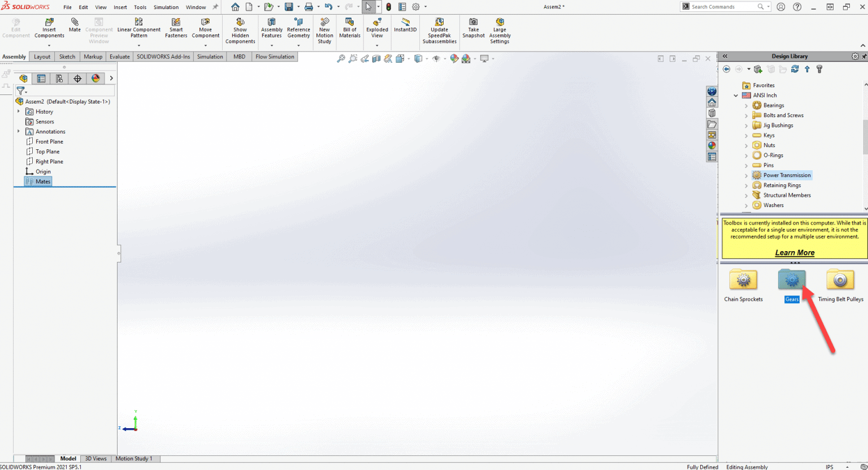Collapse the task pane with double chevron
This screenshot has height=470, width=868.
click(725, 56)
